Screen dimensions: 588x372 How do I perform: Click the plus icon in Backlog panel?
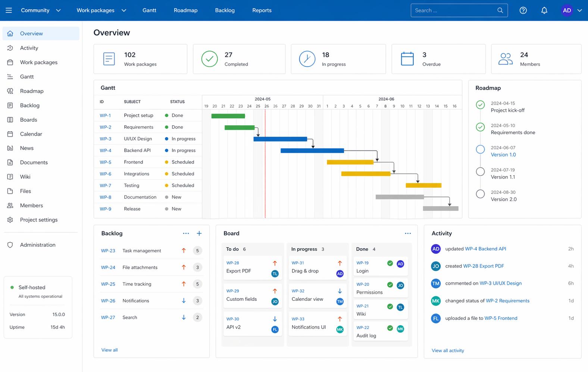(x=199, y=233)
